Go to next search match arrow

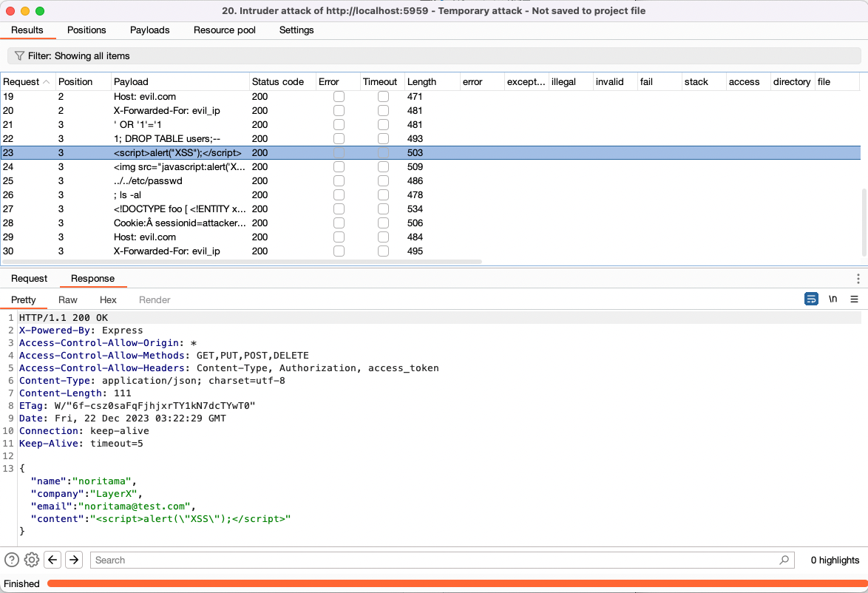(74, 560)
